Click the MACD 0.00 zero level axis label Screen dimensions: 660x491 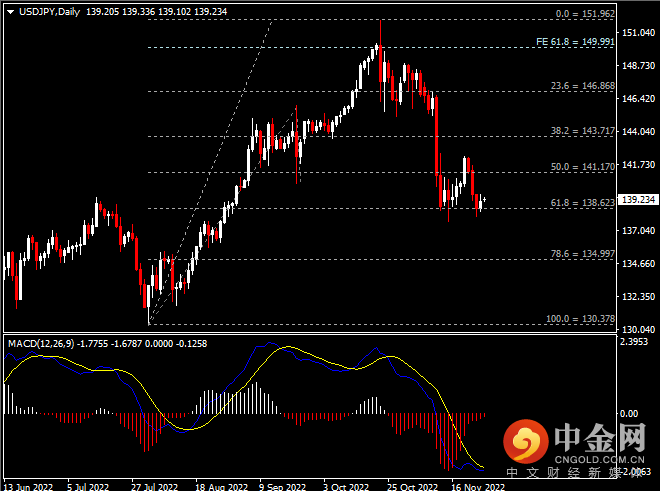coord(630,413)
